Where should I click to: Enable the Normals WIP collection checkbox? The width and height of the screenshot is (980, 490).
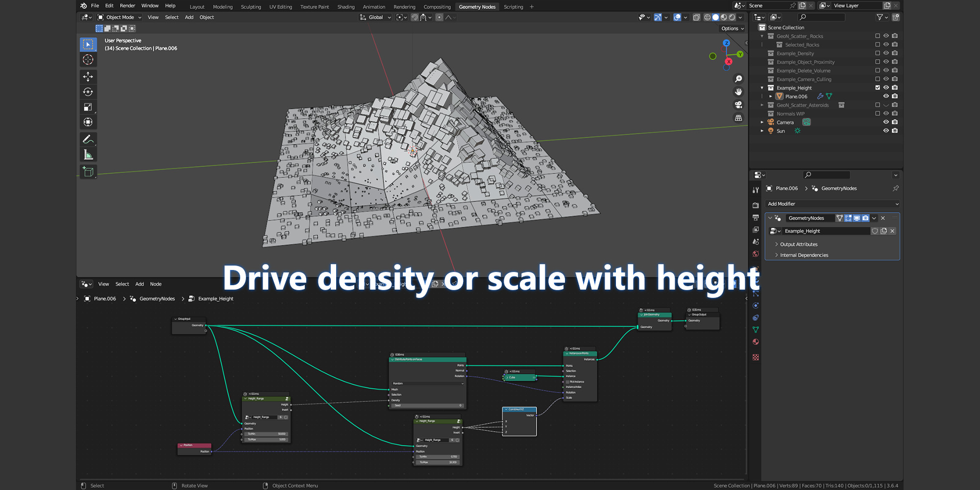click(878, 114)
